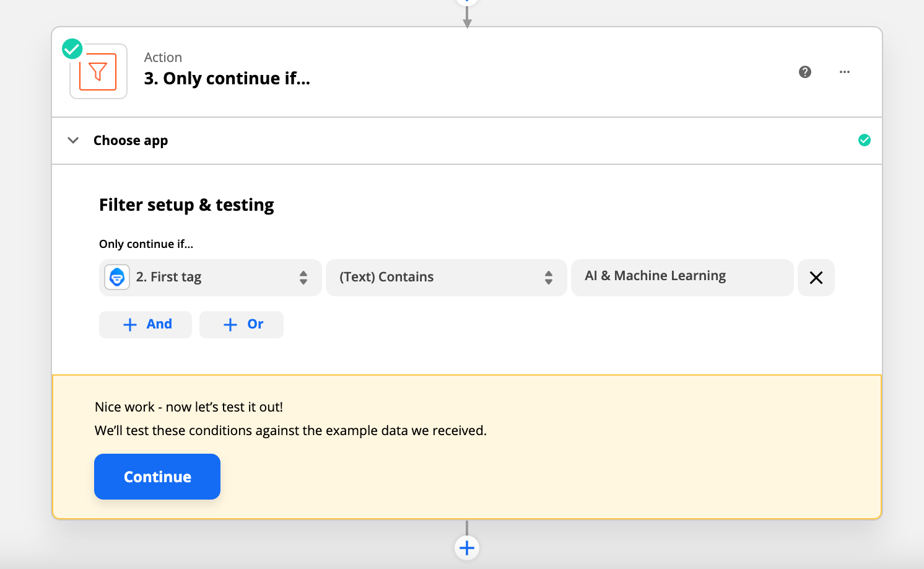Image resolution: width=924 pixels, height=569 pixels.
Task: Click the "Nice work" test prompt text
Action: (x=189, y=407)
